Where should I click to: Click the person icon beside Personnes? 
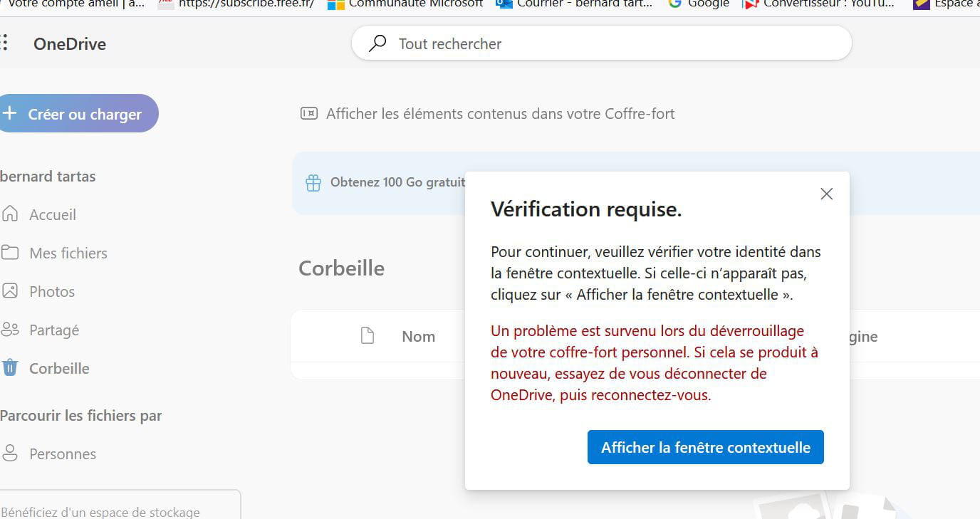tap(10, 453)
